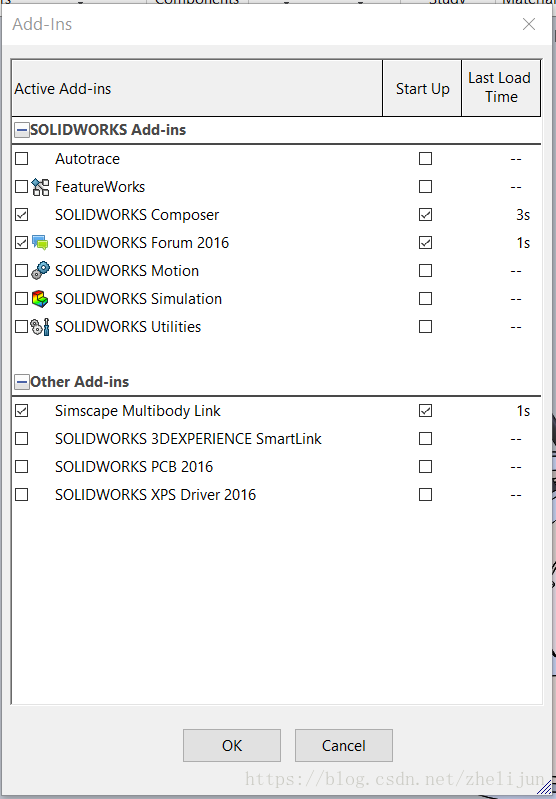Tick 3DEXPERIENCE SmartLink Start Up checkbox
This screenshot has height=799, width=556.
coord(426,438)
